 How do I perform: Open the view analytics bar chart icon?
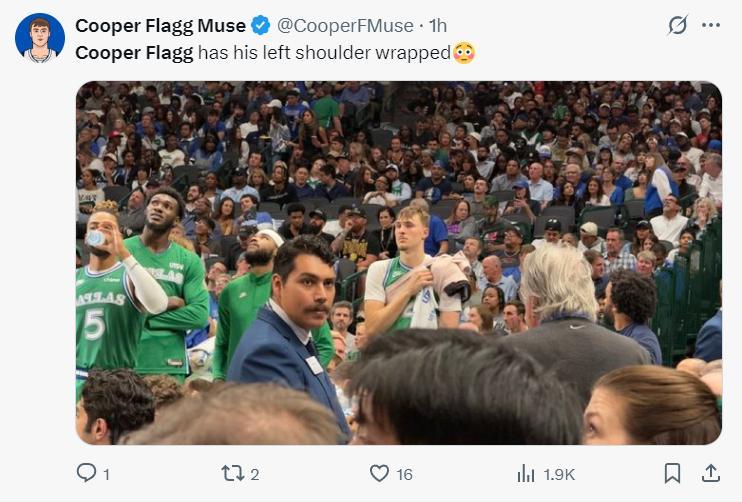click(x=526, y=473)
